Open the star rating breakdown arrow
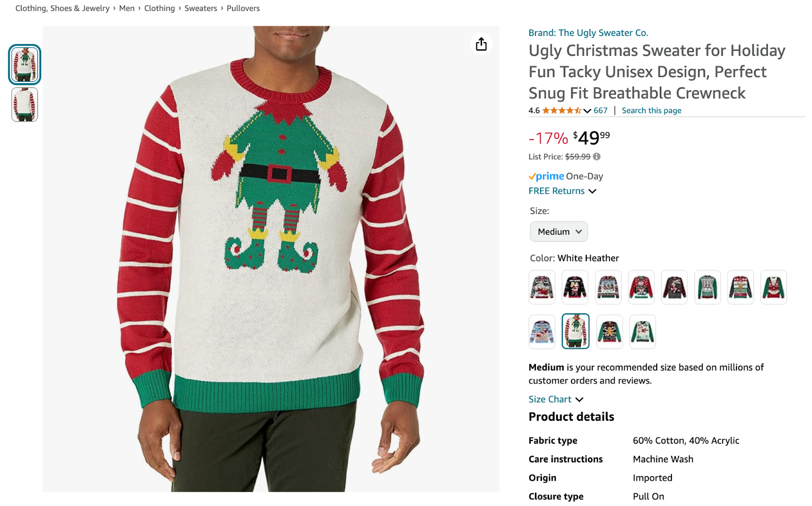 (x=587, y=110)
